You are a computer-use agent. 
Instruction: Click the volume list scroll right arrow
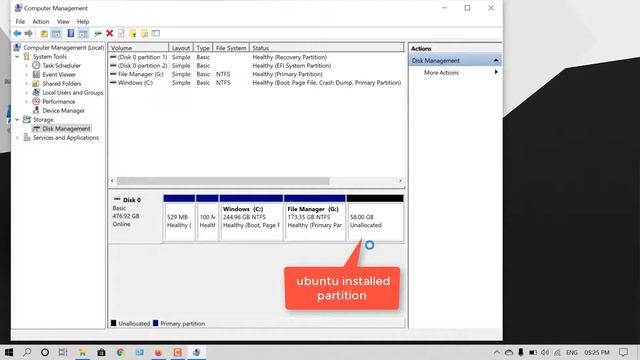[x=400, y=181]
